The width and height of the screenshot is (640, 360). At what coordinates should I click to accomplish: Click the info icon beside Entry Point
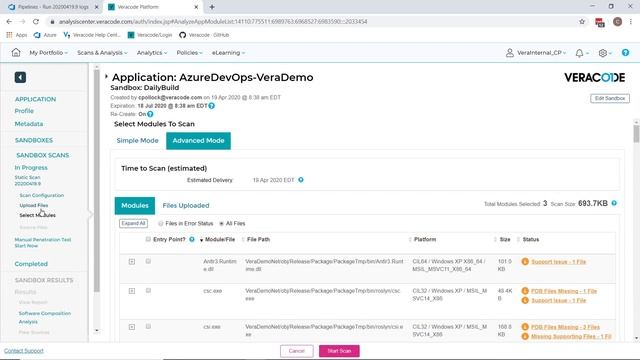tap(191, 240)
